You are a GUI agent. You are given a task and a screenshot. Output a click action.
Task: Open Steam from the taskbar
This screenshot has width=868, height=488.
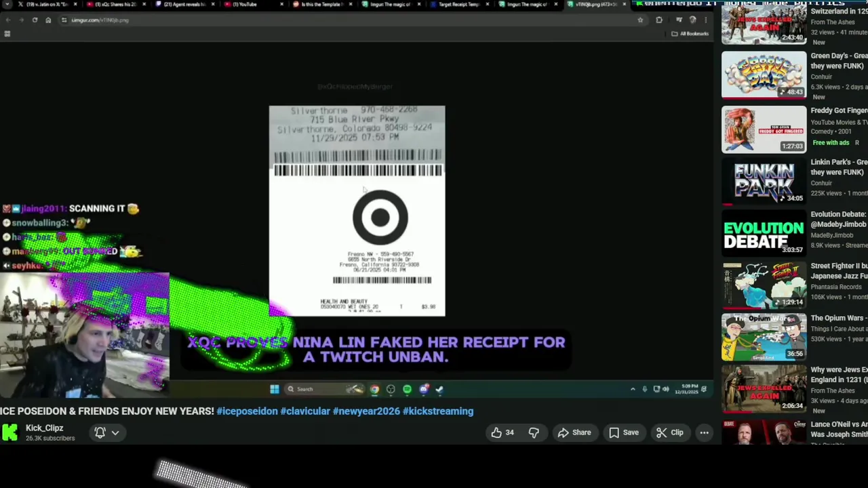click(439, 389)
